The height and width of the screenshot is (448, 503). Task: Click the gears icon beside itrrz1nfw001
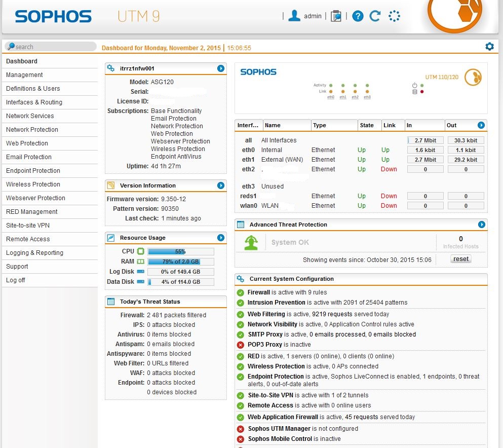(110, 68)
